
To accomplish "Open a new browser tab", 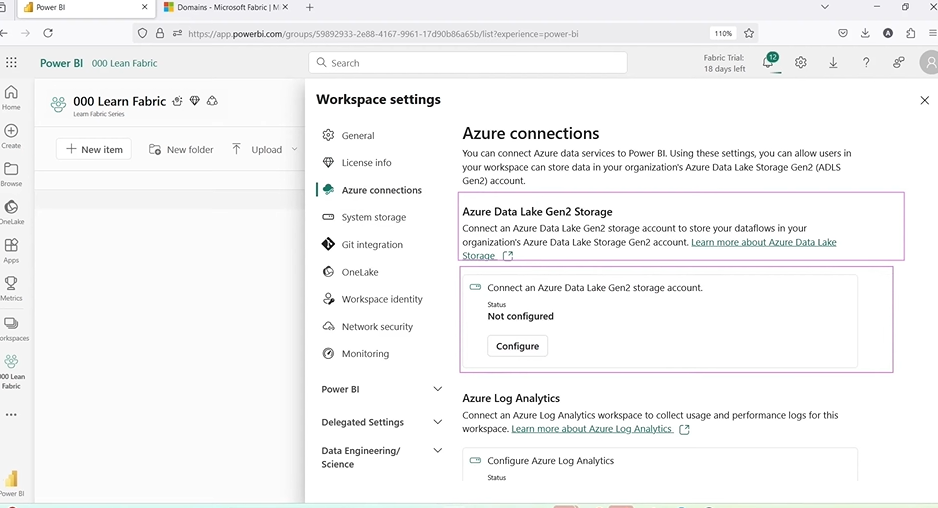I will pos(309,7).
